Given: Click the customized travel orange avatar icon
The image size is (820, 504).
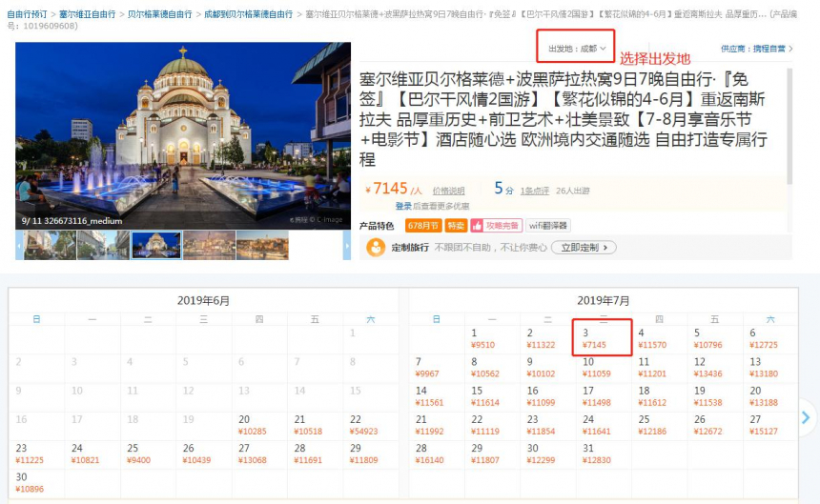Looking at the screenshot, I should tap(376, 248).
